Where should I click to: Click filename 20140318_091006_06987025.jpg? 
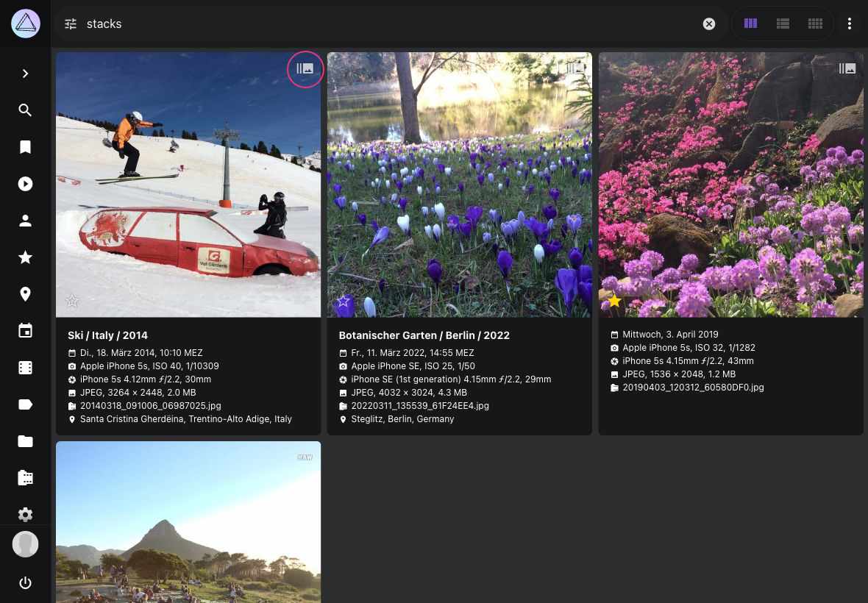pos(151,406)
